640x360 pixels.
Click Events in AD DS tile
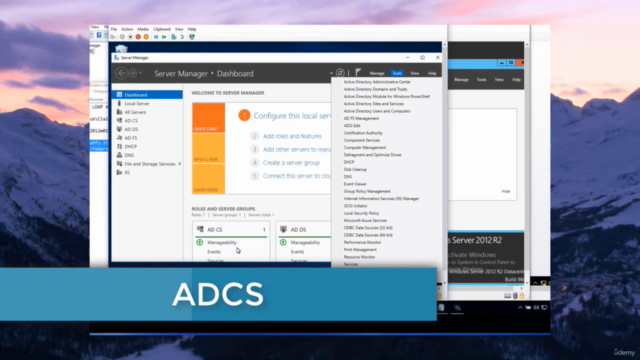[x=297, y=252]
